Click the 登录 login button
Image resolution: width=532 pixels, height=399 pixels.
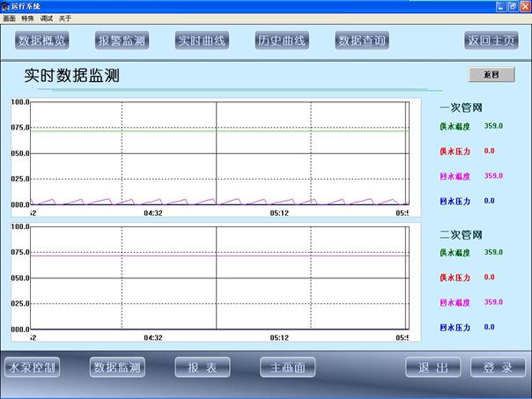(498, 367)
